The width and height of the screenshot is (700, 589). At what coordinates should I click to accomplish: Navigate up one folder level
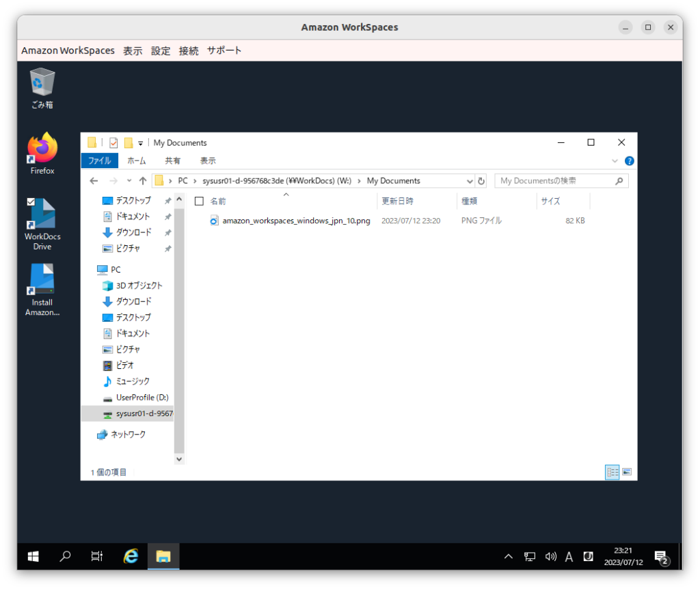pyautogui.click(x=144, y=180)
